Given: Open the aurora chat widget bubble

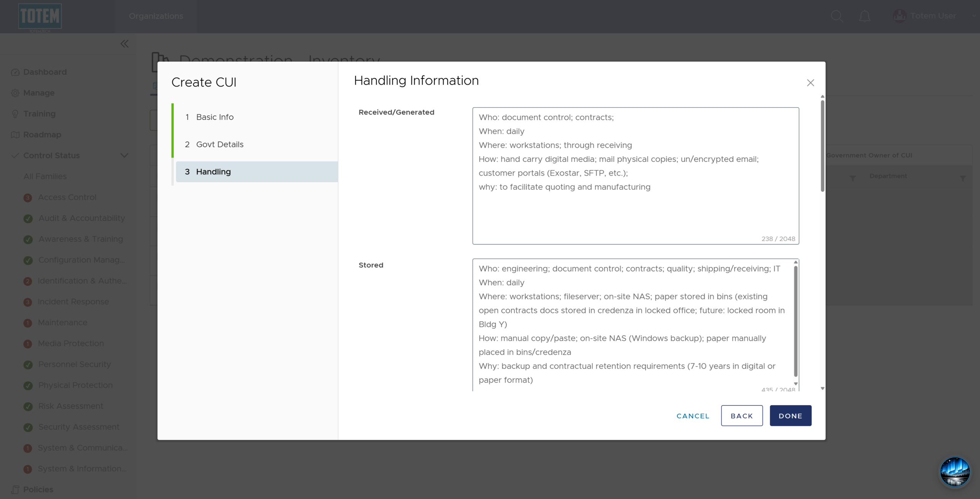Looking at the screenshot, I should tap(955, 472).
